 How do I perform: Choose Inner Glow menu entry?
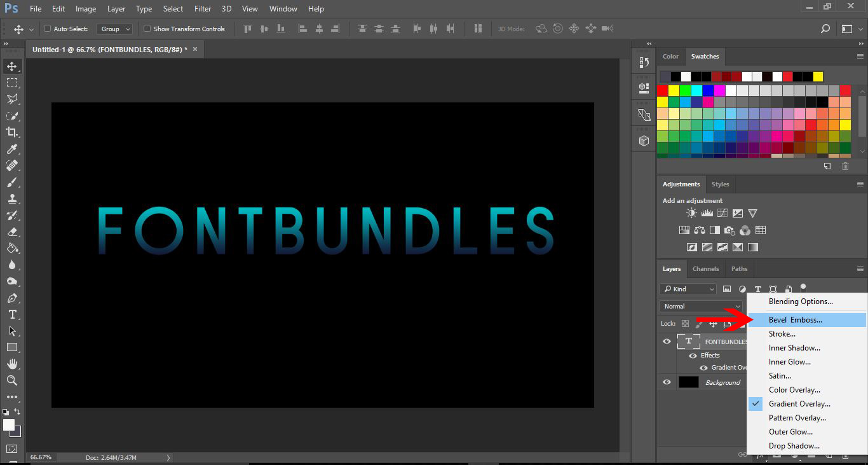[x=807, y=362]
